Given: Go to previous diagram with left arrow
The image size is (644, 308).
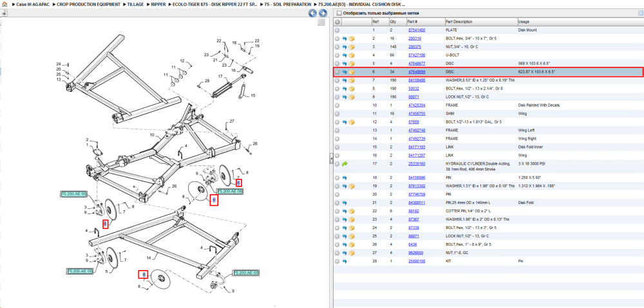Looking at the screenshot, I should pyautogui.click(x=312, y=13).
